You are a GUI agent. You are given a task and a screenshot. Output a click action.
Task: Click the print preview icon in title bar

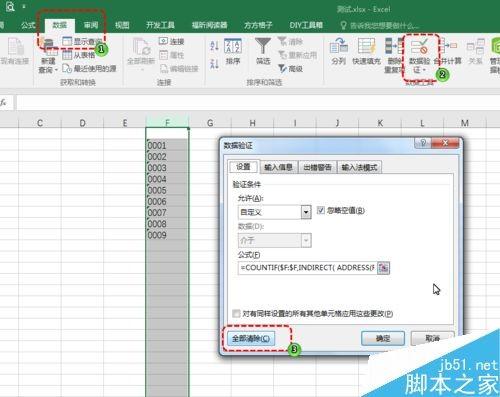(x=10, y=7)
